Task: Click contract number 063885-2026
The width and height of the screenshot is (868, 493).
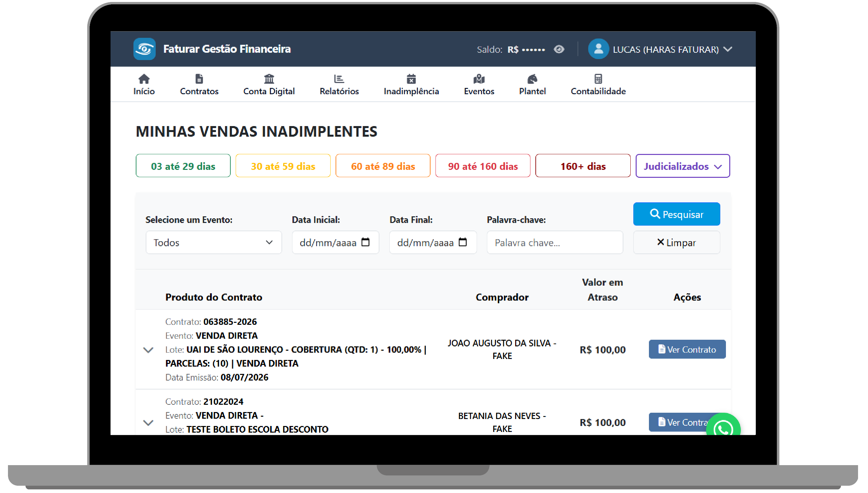Action: point(230,322)
